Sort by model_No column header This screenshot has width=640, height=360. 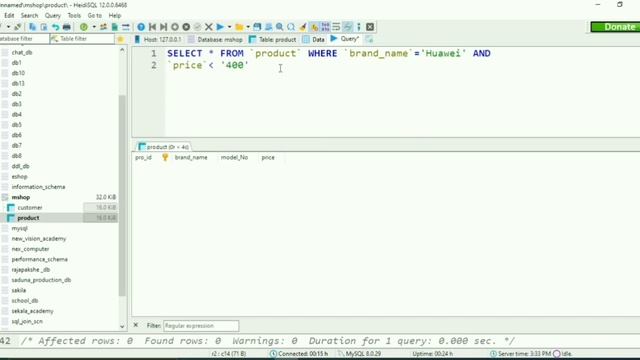pos(234,158)
